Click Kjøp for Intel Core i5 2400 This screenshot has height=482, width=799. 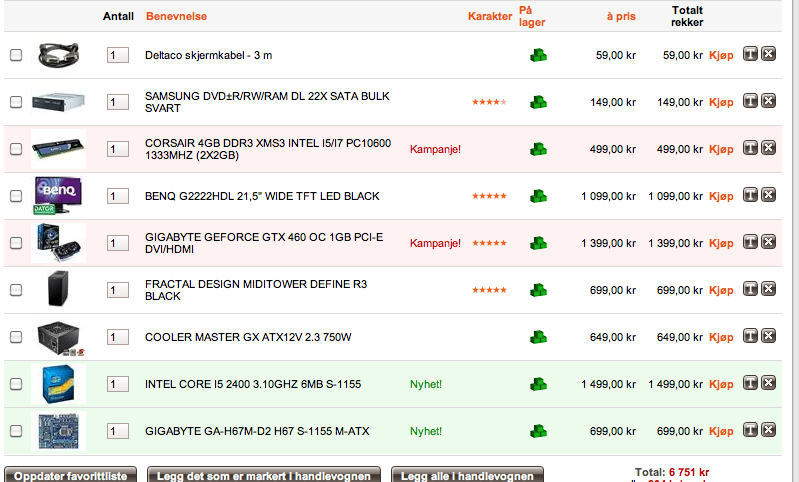point(721,384)
